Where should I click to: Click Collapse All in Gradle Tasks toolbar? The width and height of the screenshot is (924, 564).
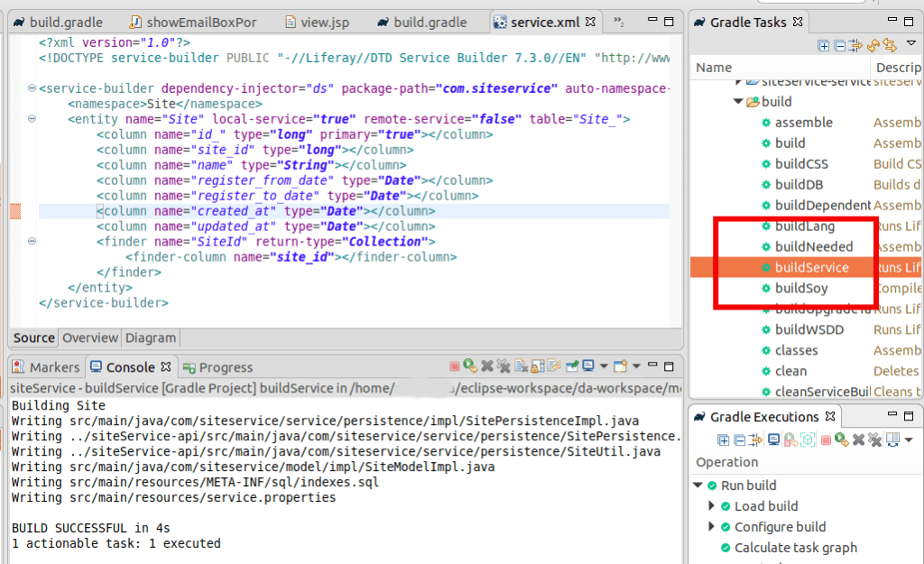840,45
